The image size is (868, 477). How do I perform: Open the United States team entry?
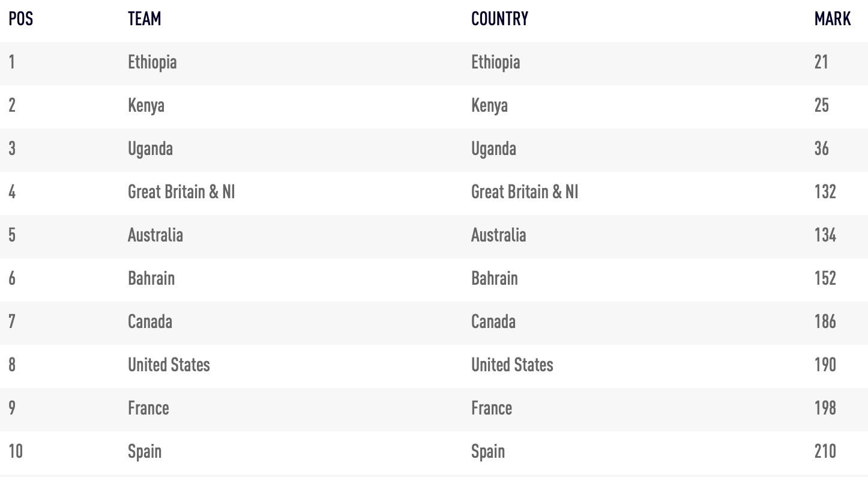[169, 365]
